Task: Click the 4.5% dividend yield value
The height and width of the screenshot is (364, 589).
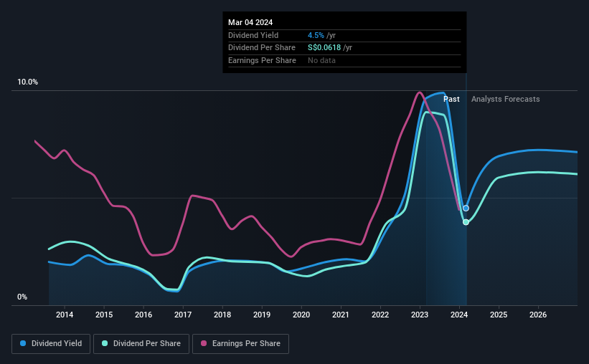Action: point(316,35)
